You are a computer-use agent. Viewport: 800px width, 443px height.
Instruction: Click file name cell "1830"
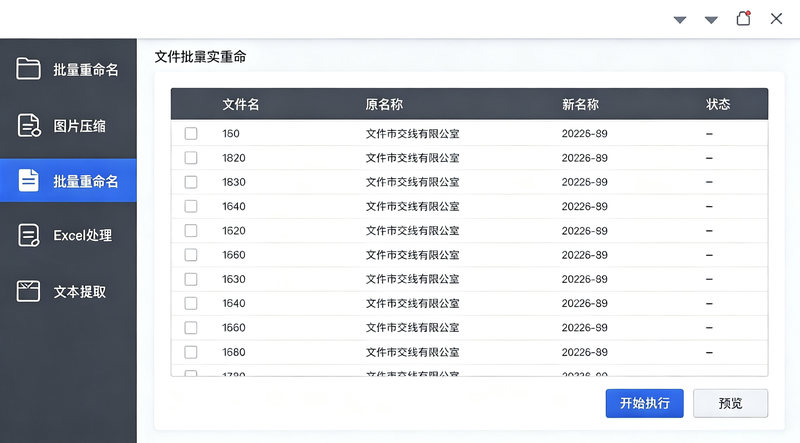point(234,182)
